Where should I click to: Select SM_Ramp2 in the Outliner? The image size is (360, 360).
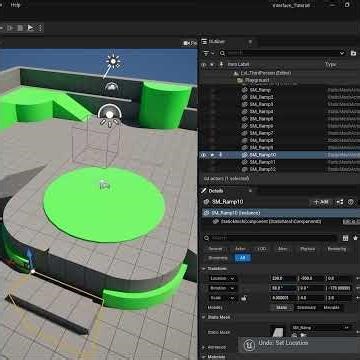point(279,97)
